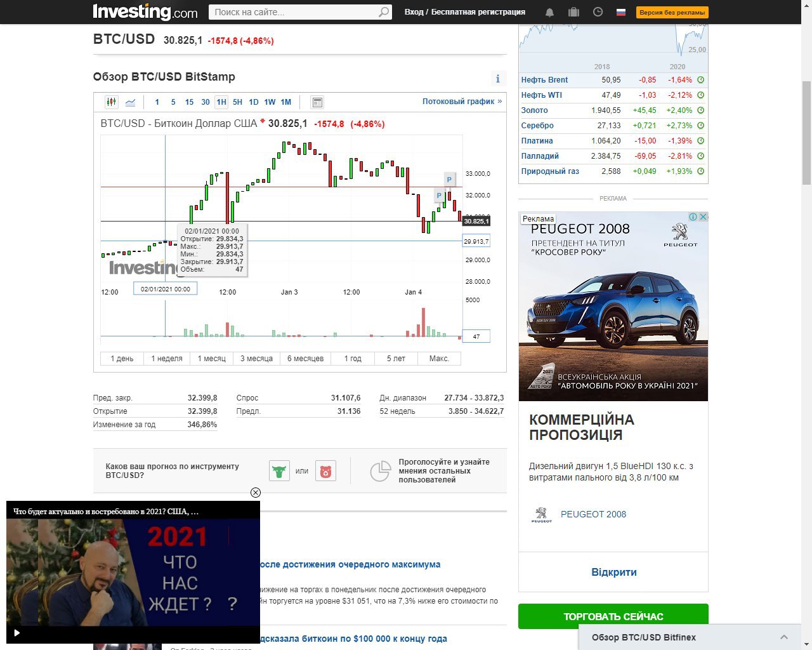Select the 5 minute interval
Screen dimensions: 812x650
point(173,102)
